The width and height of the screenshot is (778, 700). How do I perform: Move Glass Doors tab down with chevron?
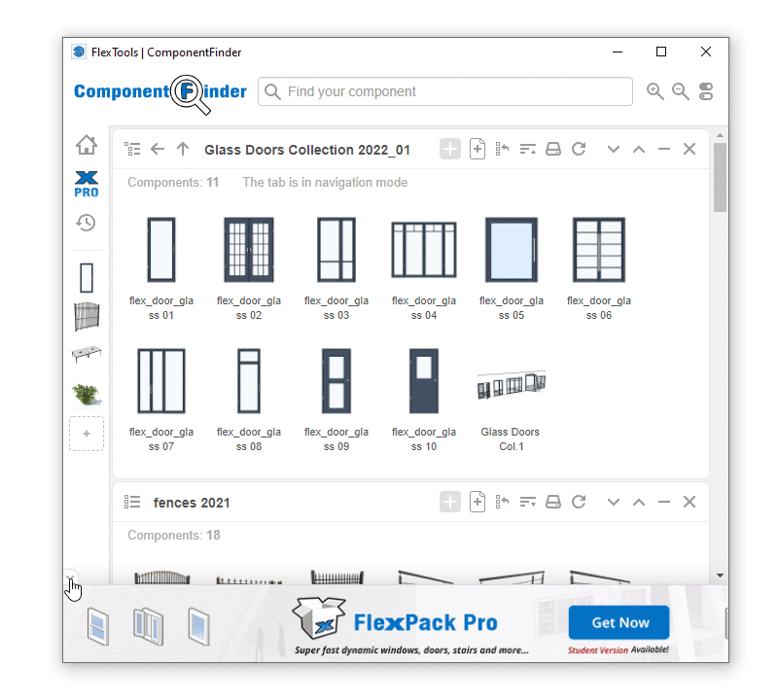[614, 150]
